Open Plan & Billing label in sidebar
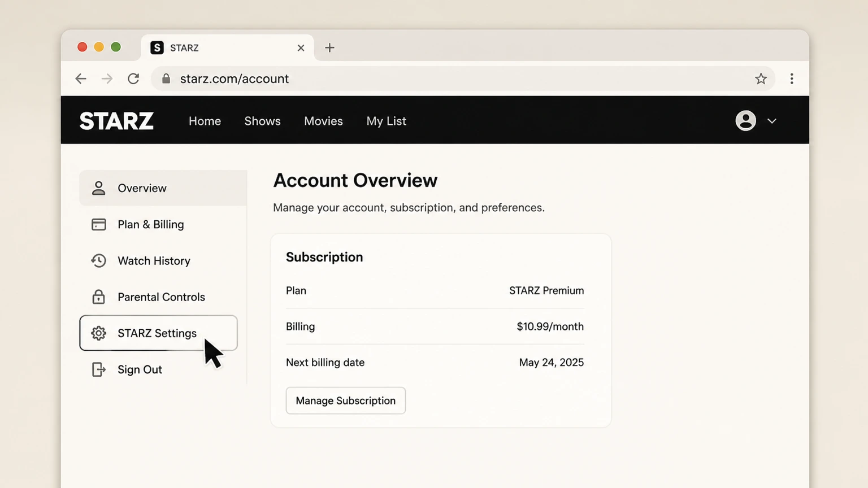Screen dimensions: 868x488 151,224
